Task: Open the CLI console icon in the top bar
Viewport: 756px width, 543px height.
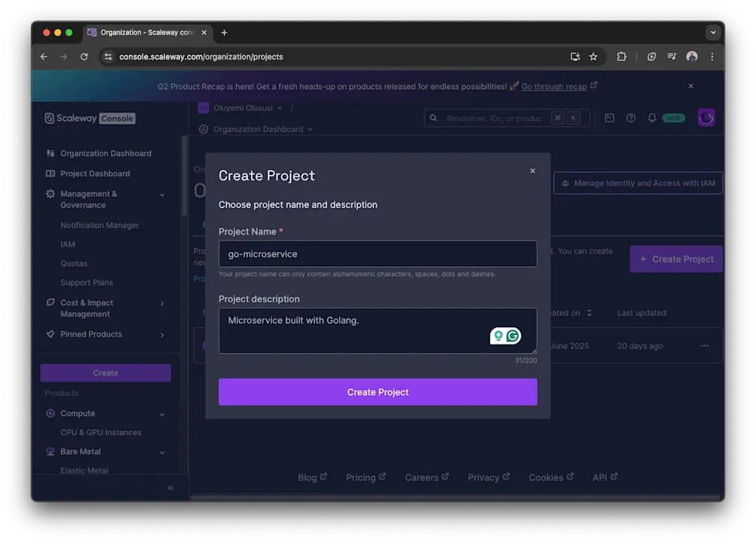Action: (x=609, y=118)
